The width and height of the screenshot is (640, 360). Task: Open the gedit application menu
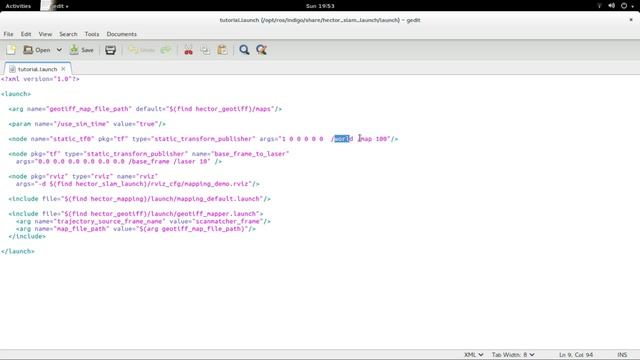point(56,6)
